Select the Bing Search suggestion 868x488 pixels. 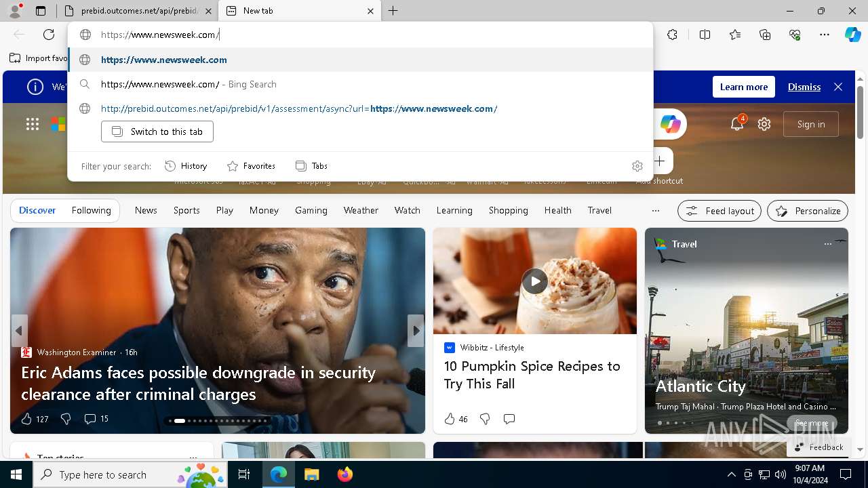tap(361, 84)
